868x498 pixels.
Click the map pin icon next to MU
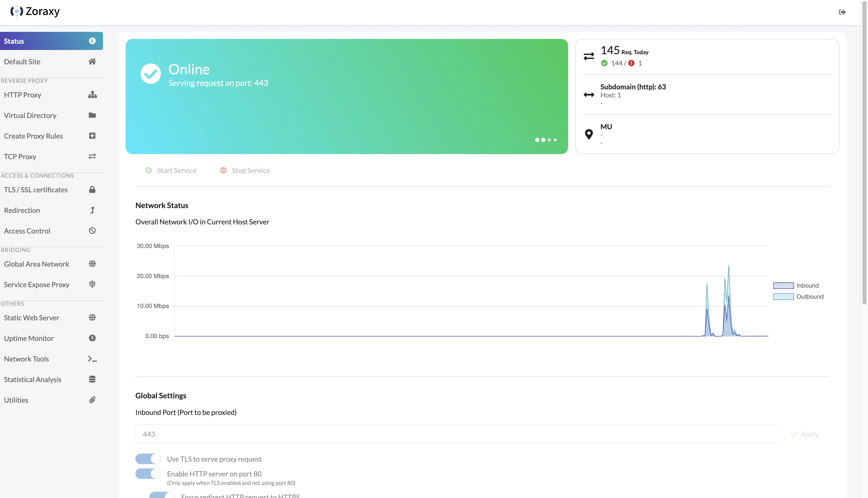tap(589, 134)
